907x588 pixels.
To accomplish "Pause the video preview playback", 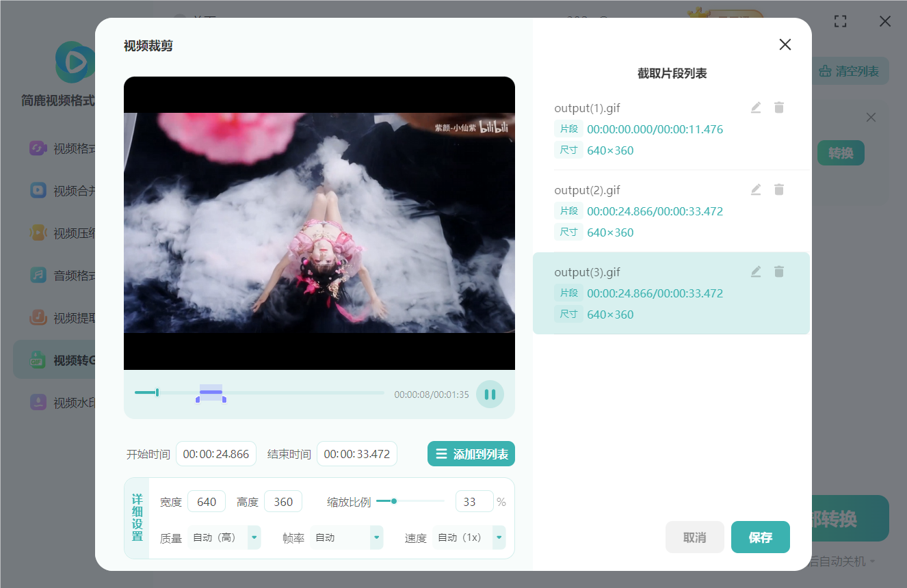I will 490,395.
